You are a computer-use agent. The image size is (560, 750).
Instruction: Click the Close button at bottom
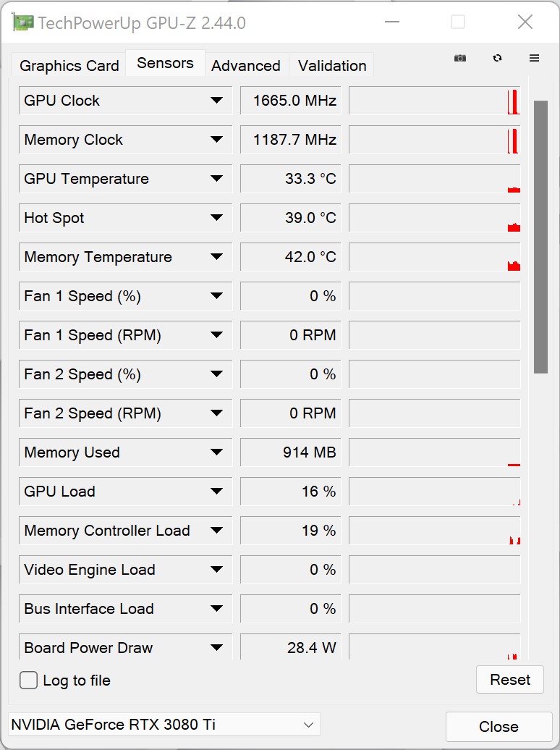pos(499,727)
